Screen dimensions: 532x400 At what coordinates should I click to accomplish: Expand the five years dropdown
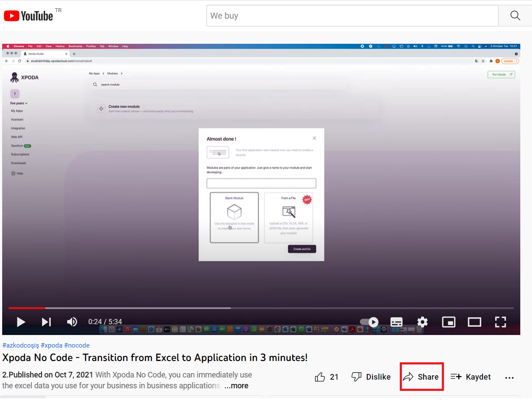coord(19,103)
